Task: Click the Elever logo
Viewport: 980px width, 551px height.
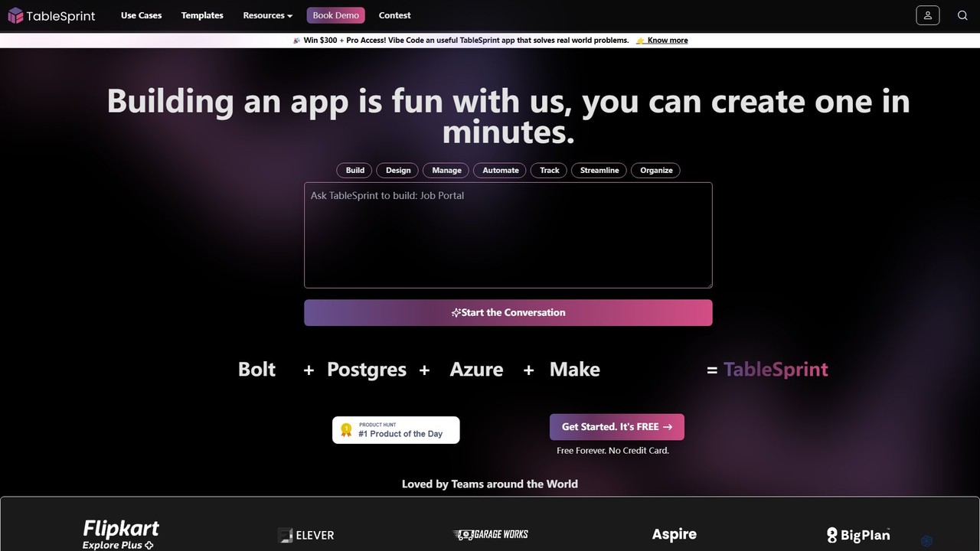Action: click(306, 535)
